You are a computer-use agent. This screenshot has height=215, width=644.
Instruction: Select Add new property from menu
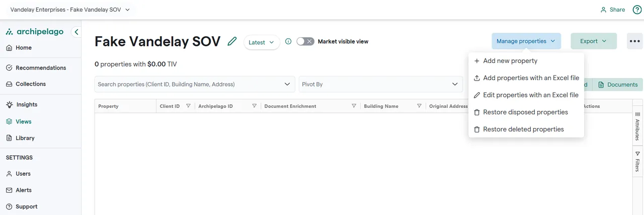pyautogui.click(x=510, y=61)
